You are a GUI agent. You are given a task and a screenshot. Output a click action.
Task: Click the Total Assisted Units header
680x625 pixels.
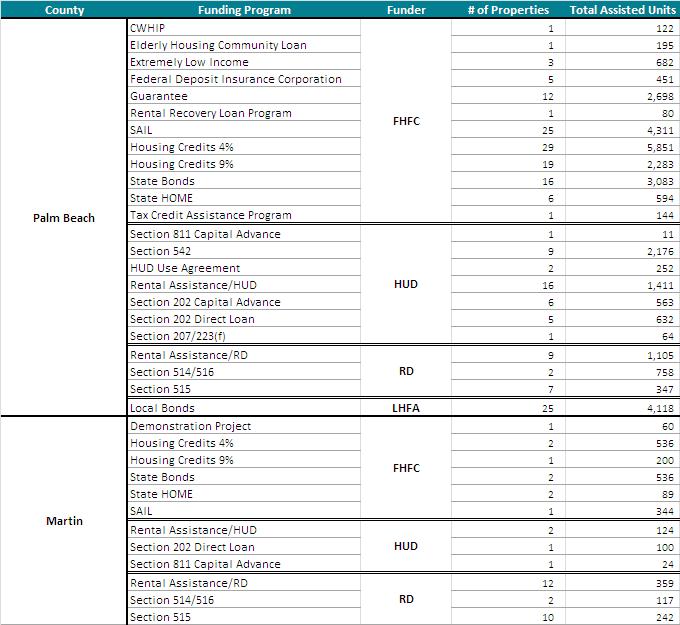pyautogui.click(x=622, y=10)
